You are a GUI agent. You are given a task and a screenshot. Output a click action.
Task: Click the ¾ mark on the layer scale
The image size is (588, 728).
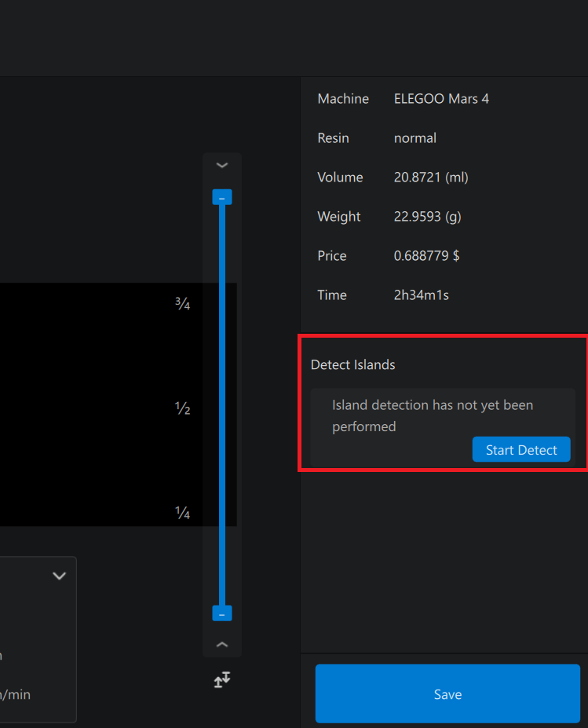[x=182, y=305]
